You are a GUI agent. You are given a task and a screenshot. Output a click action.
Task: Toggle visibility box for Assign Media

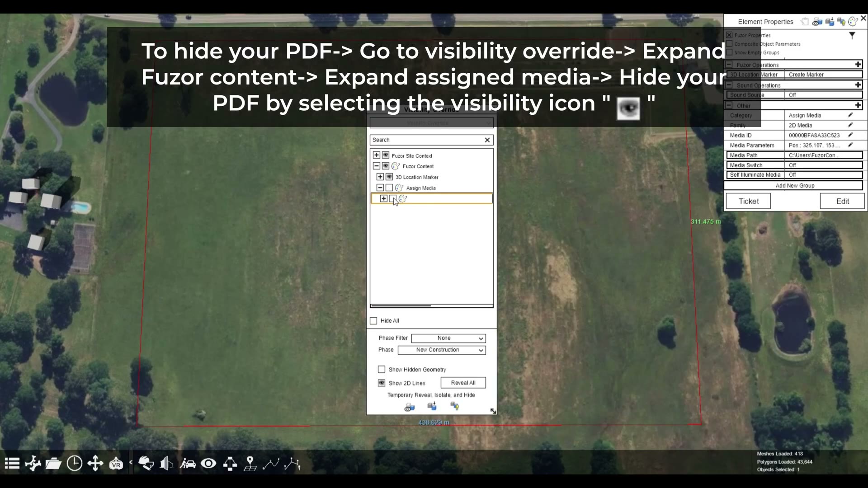tap(389, 188)
